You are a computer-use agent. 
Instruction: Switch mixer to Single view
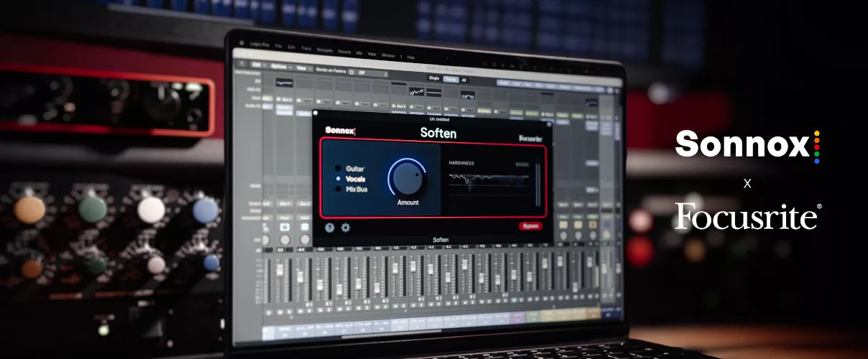click(434, 78)
